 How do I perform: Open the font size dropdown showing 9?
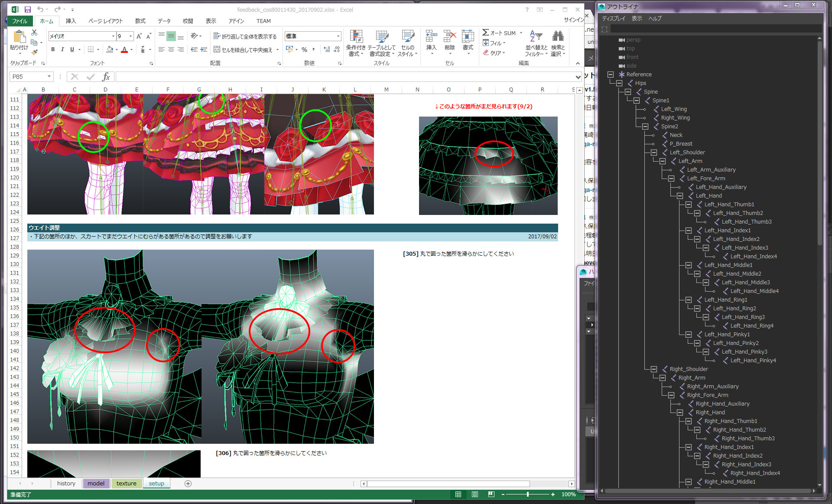pos(130,36)
